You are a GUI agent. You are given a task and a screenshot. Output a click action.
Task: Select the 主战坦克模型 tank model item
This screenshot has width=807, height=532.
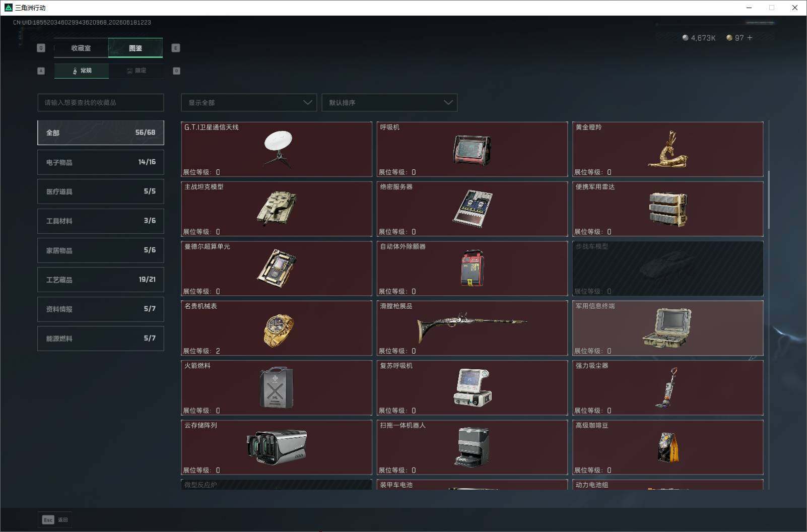point(277,209)
